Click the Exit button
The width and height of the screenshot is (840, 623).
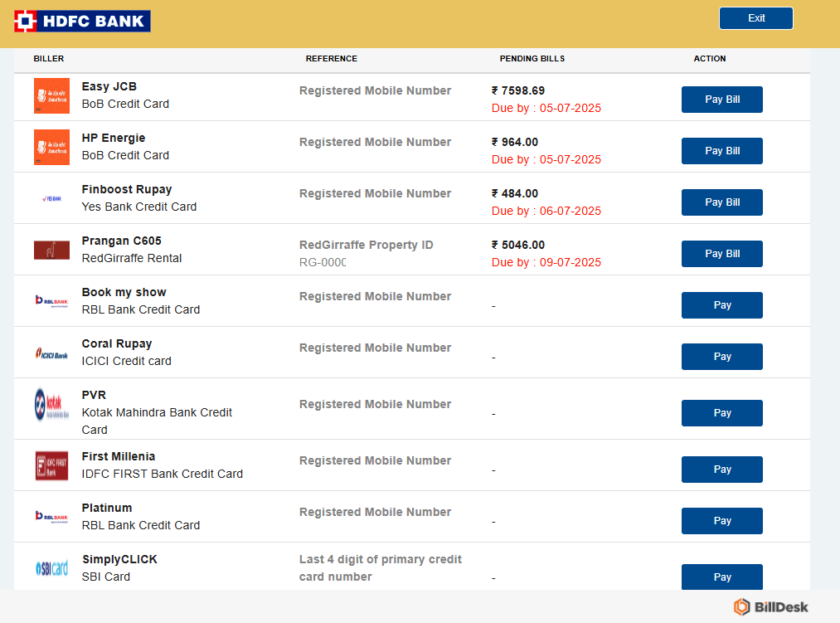click(756, 18)
